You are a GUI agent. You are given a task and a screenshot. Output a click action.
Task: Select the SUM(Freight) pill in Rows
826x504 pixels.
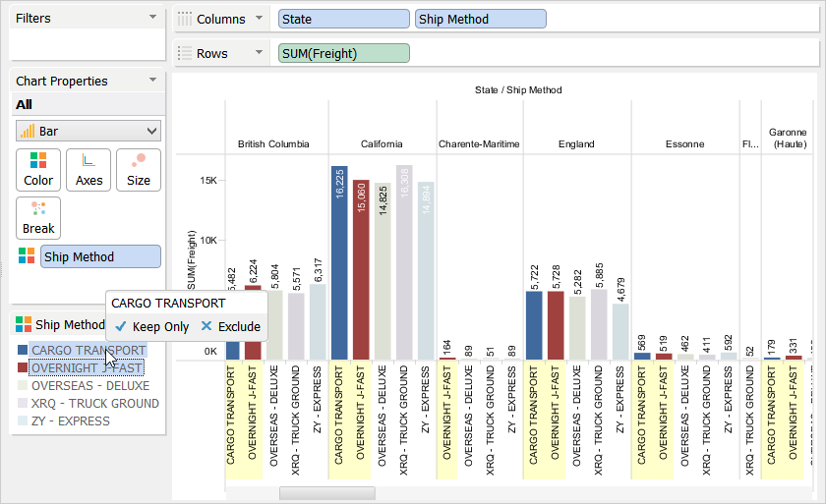(x=343, y=53)
